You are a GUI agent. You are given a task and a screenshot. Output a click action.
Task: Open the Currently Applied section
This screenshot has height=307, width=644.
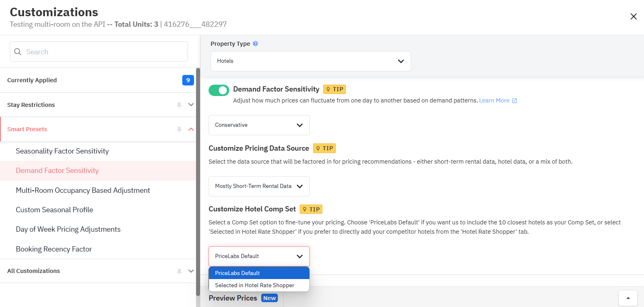pos(98,80)
